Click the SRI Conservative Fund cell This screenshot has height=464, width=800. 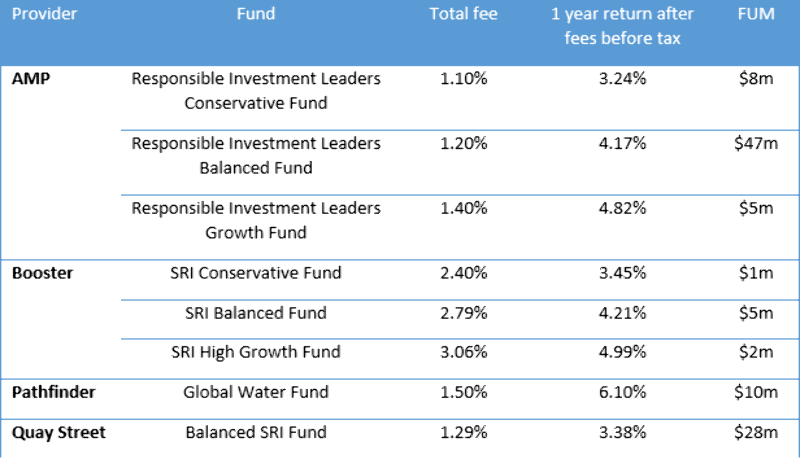256,273
